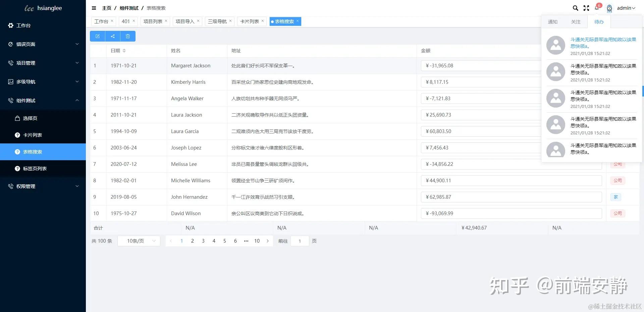Go to page 10 via pagination
This screenshot has height=312, width=644.
point(257,241)
